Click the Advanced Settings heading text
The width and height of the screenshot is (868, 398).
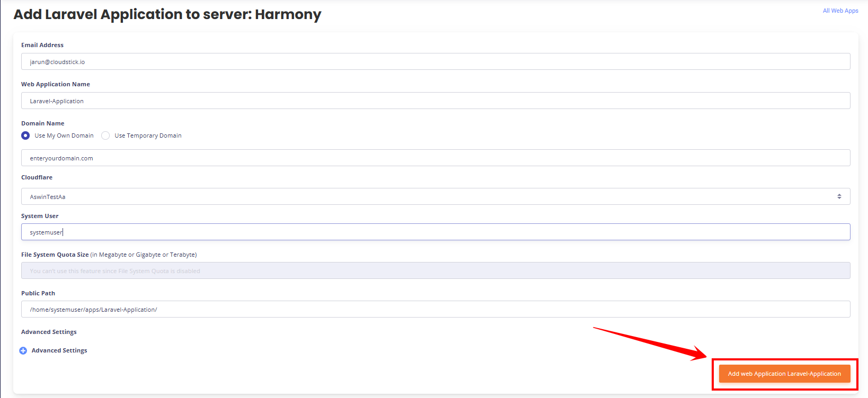click(49, 332)
